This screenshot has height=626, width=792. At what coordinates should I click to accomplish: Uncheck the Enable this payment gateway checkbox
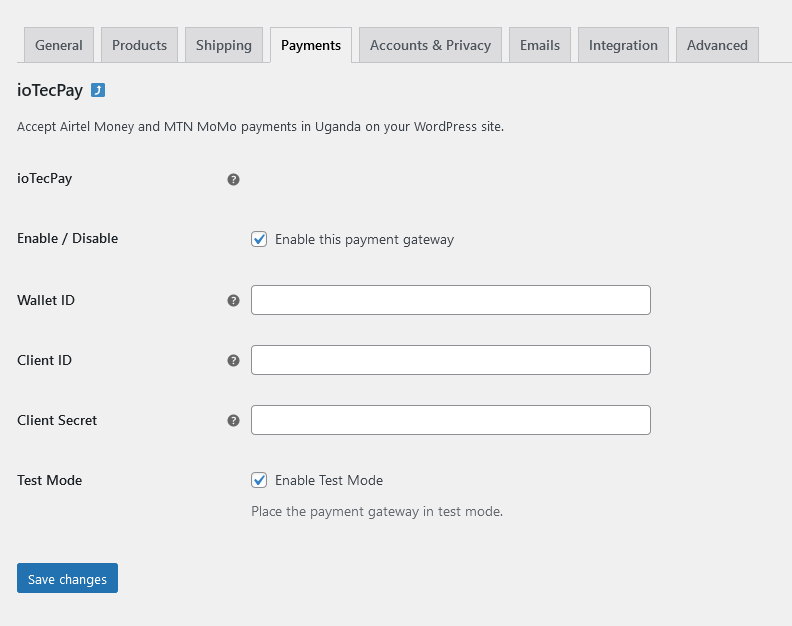pos(259,239)
